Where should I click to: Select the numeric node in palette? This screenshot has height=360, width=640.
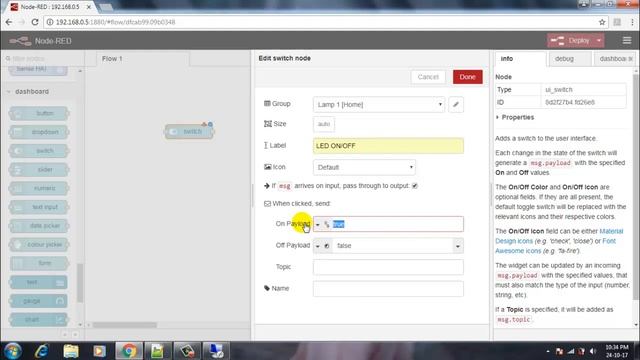click(39, 189)
